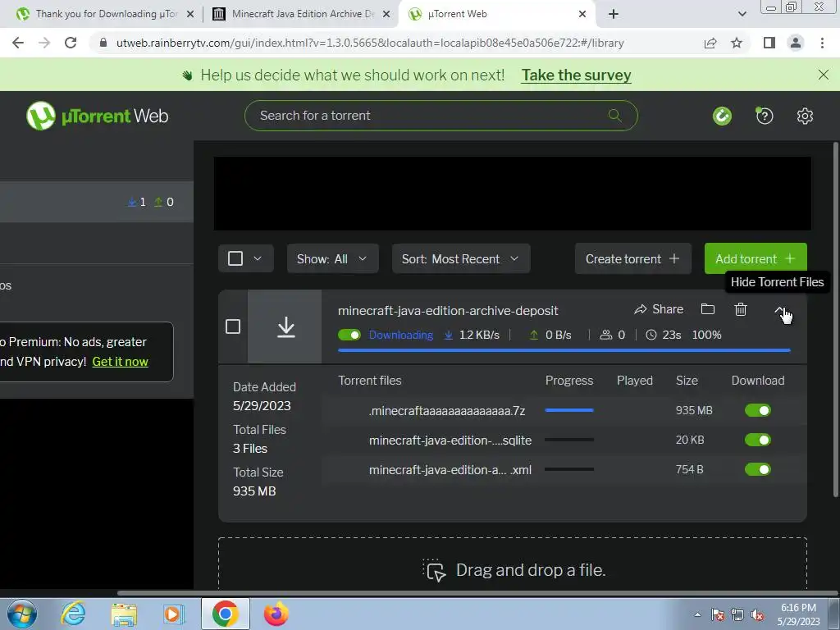Screen dimensions: 840x630
Task: Select file minecraft-java-edition-....sqlite
Action: click(x=450, y=441)
